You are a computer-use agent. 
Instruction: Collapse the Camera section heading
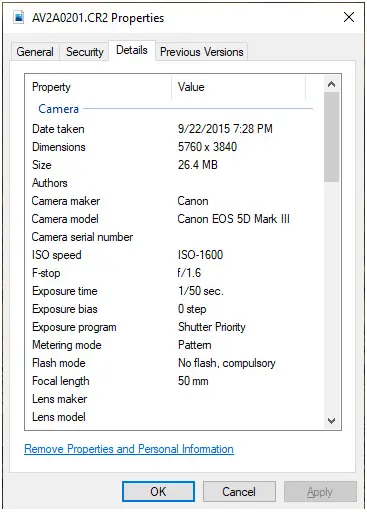pyautogui.click(x=59, y=109)
